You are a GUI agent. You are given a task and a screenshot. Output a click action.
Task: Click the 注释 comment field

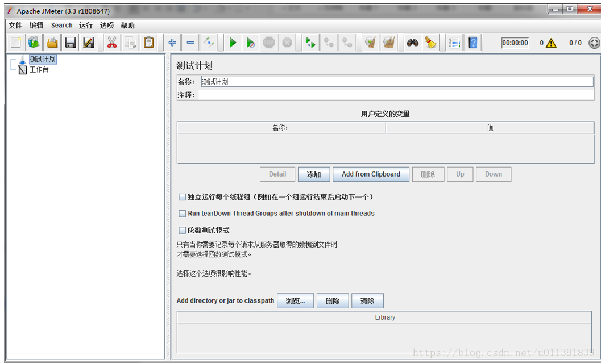click(396, 95)
